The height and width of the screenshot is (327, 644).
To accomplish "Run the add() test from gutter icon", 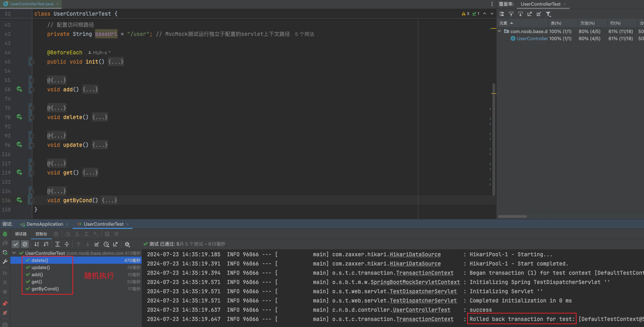I will 20,90.
